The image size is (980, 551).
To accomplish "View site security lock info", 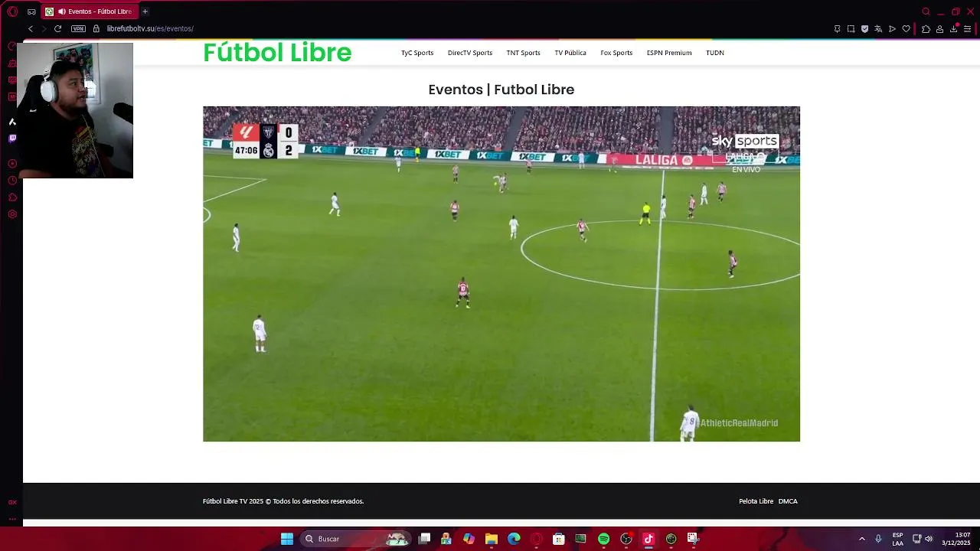I will pos(96,28).
